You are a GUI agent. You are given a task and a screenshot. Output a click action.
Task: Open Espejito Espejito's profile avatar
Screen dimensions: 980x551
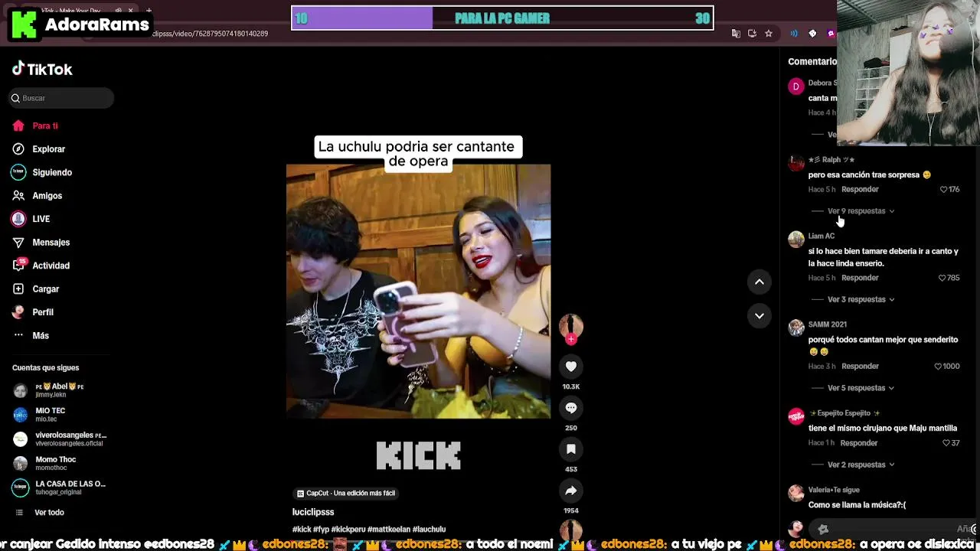(x=796, y=416)
